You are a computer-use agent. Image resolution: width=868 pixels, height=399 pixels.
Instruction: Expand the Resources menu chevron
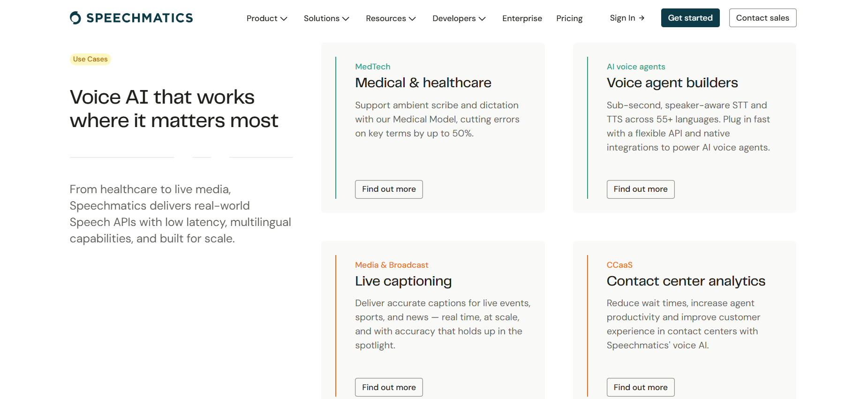pos(412,19)
